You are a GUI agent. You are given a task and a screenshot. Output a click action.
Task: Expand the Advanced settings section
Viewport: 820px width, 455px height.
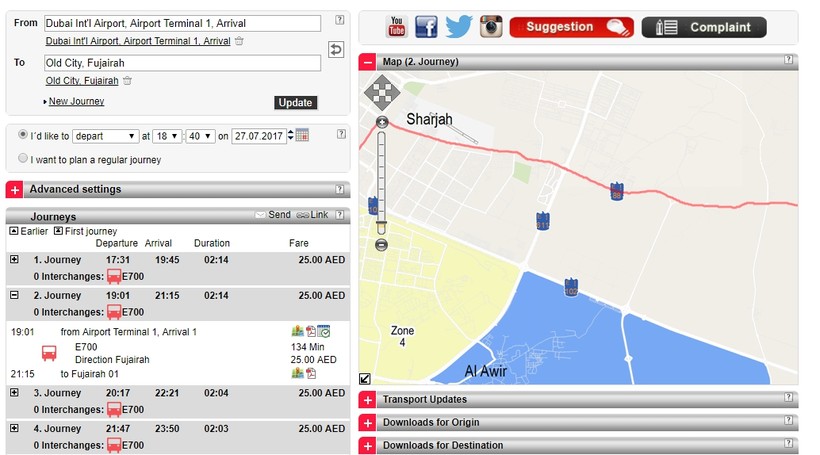tap(14, 189)
